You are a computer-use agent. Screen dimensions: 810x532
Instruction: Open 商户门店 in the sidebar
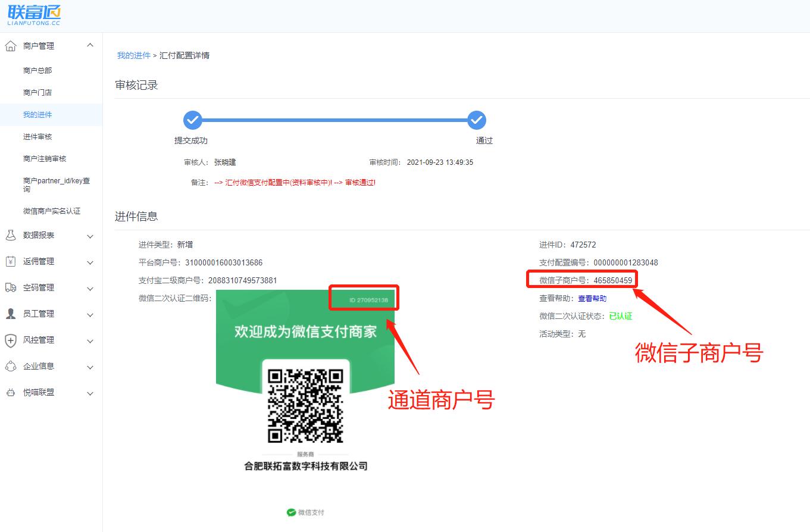(37, 92)
